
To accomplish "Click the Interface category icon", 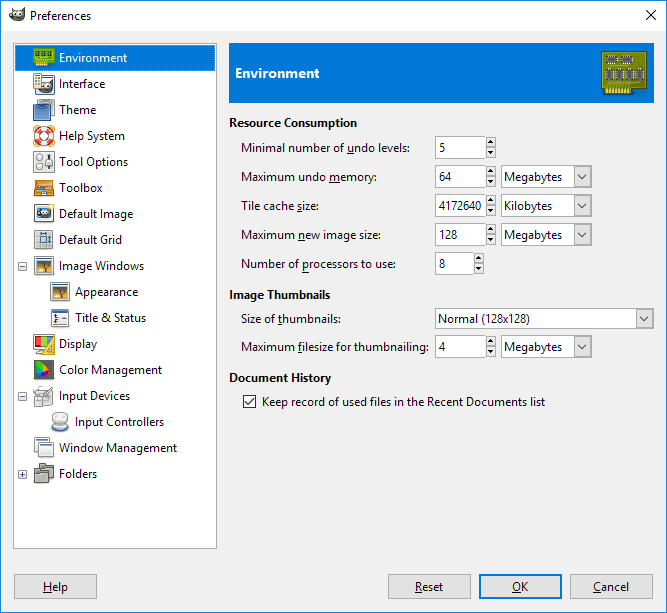I will pyautogui.click(x=44, y=84).
